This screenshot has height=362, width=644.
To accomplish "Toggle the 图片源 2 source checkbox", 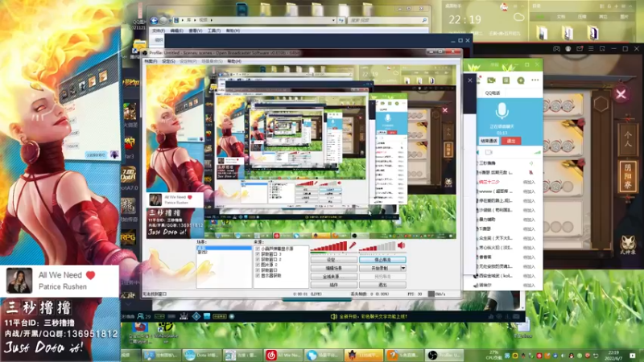I will [258, 265].
